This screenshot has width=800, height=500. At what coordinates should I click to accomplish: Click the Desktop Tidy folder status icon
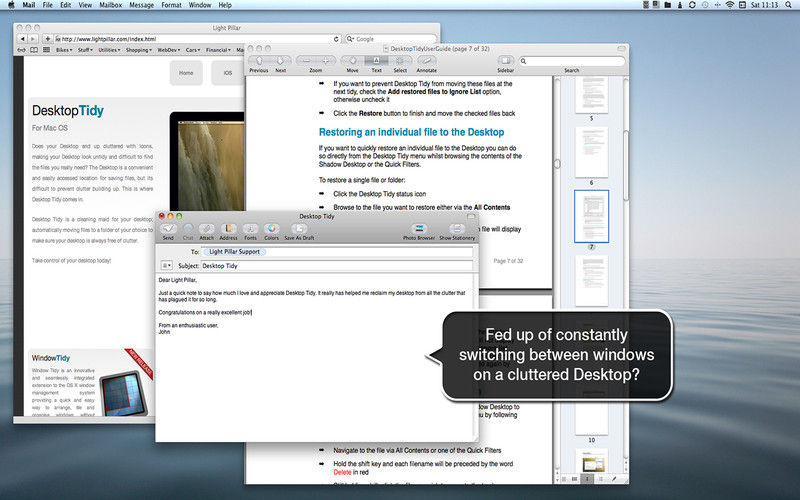[667, 5]
